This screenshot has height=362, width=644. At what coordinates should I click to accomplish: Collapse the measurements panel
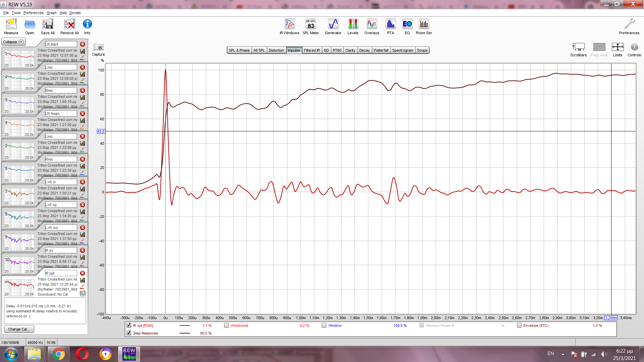pos(13,42)
